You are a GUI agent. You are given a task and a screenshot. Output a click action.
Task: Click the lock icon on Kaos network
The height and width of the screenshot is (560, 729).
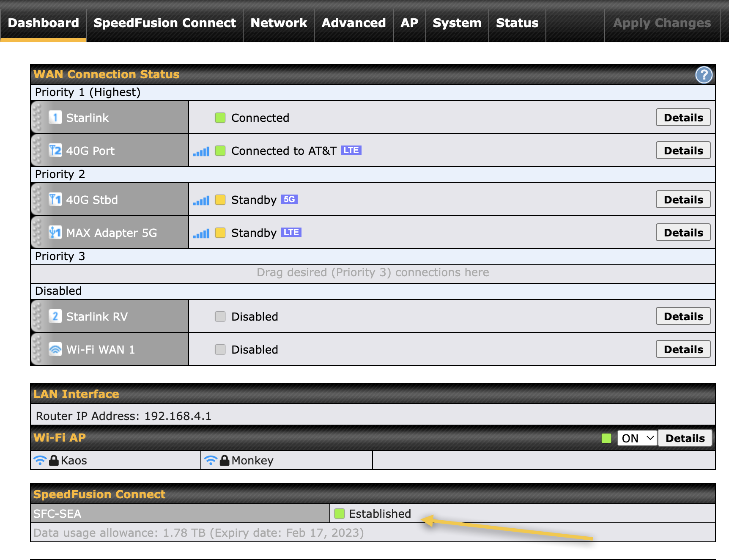pos(53,460)
